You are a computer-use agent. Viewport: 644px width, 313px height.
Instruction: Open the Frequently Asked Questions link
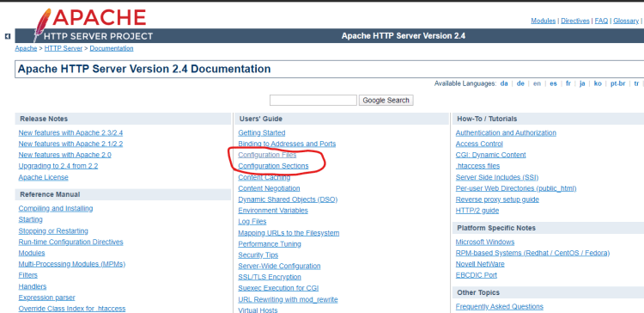pos(500,306)
